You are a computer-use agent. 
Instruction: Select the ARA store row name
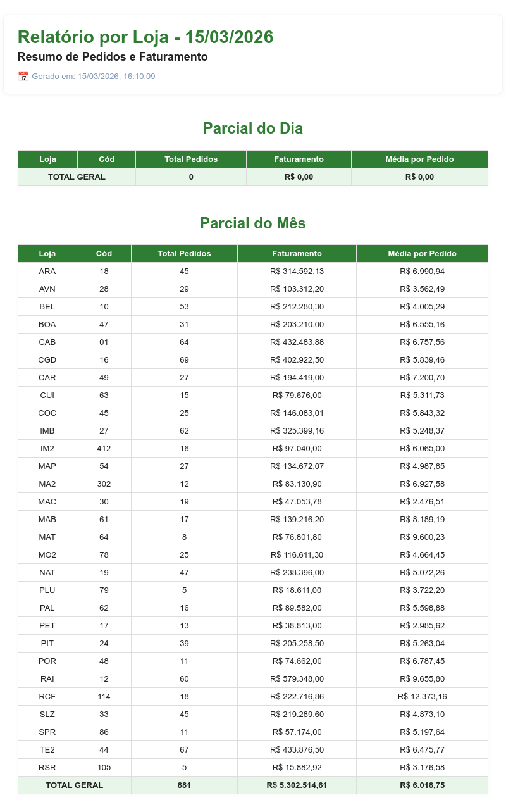(x=47, y=272)
